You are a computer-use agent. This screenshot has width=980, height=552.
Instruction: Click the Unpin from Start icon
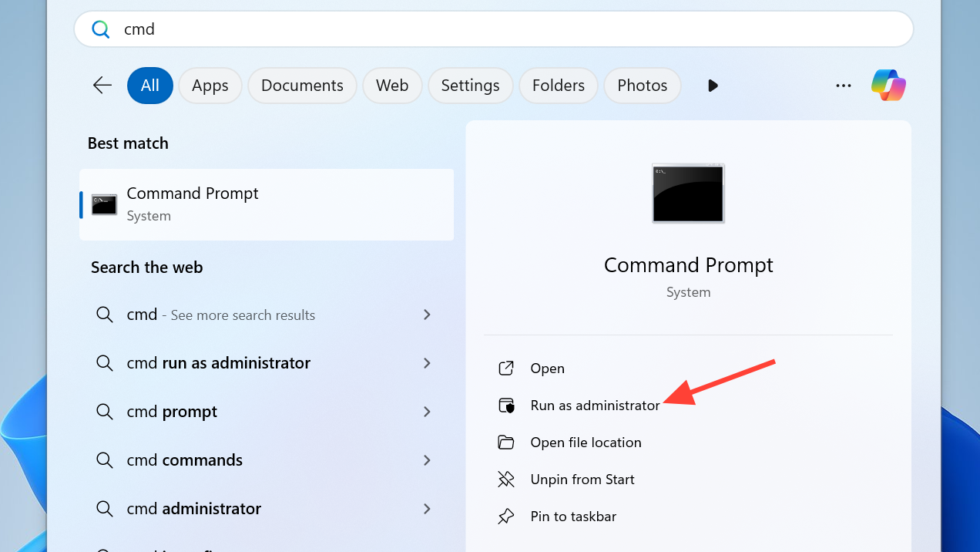506,480
